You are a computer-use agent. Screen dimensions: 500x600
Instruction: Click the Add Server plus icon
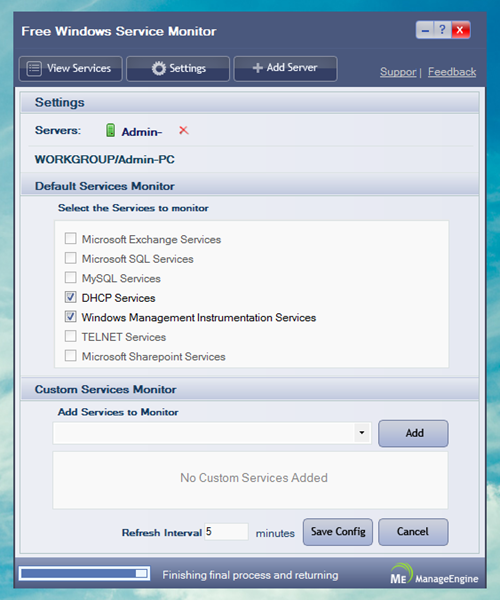[257, 68]
